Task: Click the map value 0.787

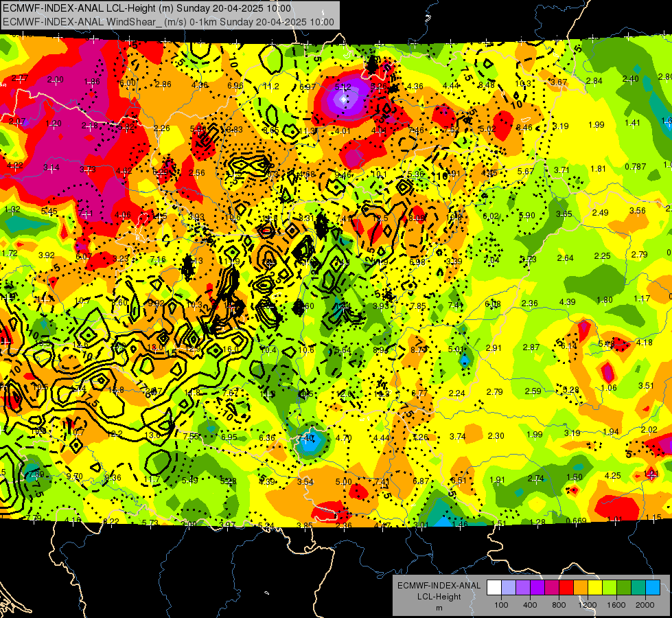Action: (x=635, y=166)
